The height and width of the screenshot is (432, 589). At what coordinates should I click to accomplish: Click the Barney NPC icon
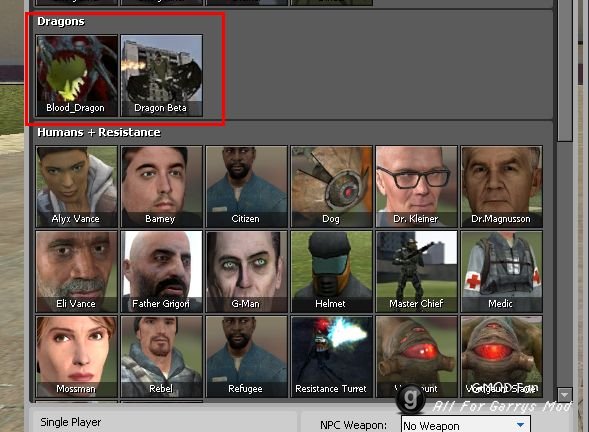pyautogui.click(x=162, y=187)
